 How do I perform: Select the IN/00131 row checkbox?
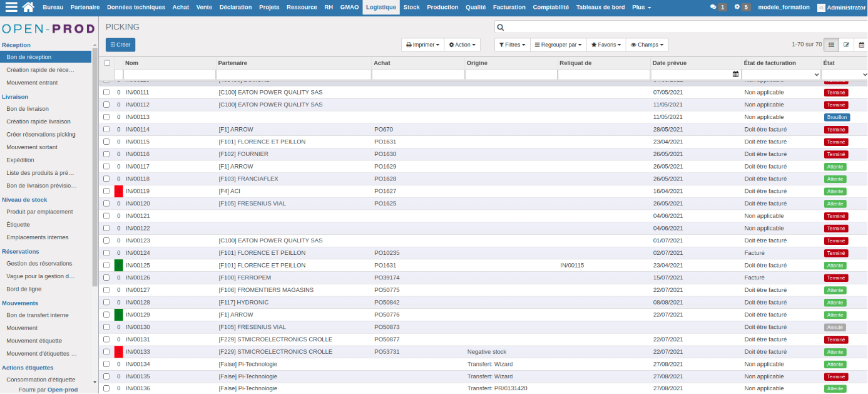[x=106, y=340]
